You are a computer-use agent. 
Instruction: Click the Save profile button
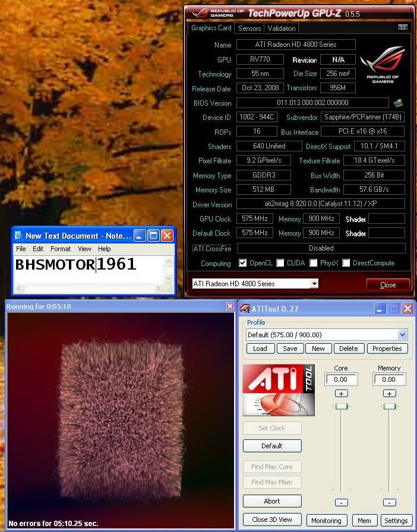tap(290, 349)
